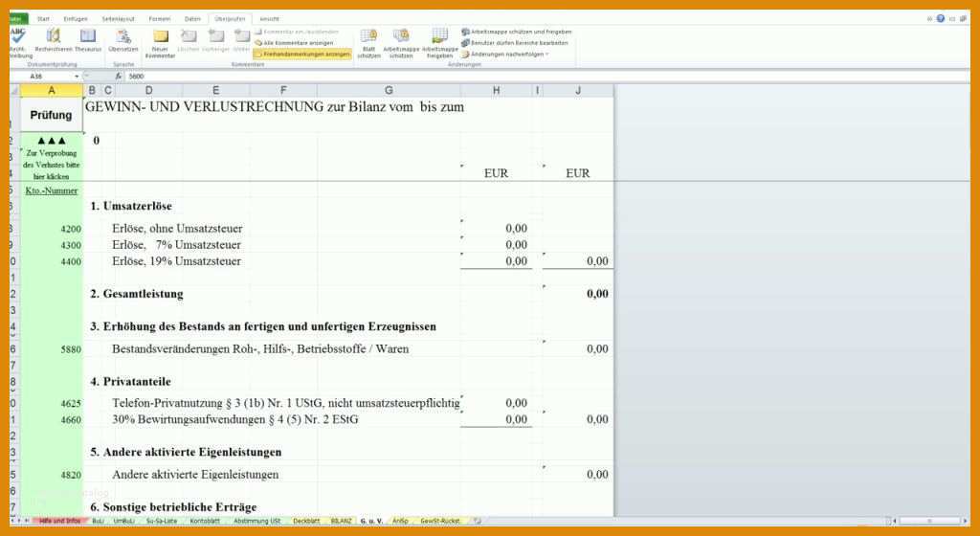The width and height of the screenshot is (980, 536).
Task: Open the Deckblatt sheet tab
Action: (306, 521)
